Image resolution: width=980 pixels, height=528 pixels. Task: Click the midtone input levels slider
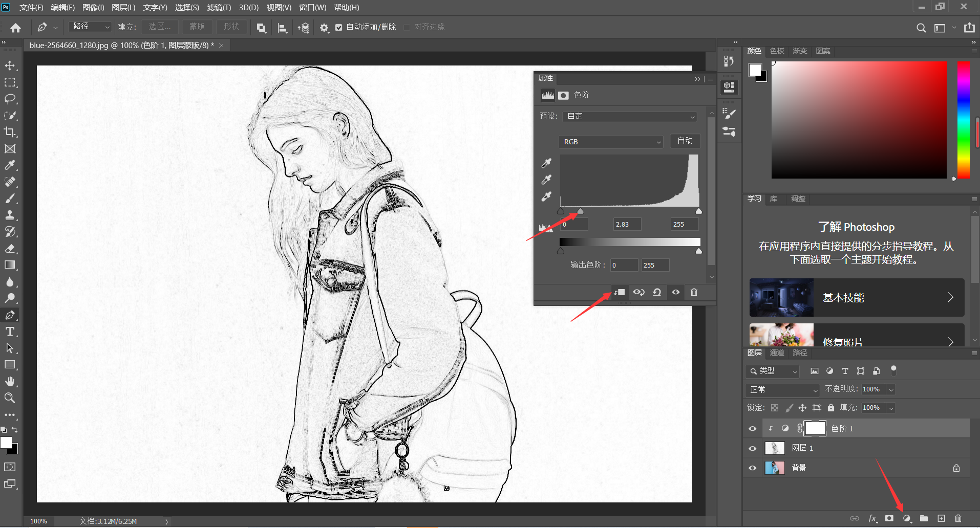click(580, 211)
